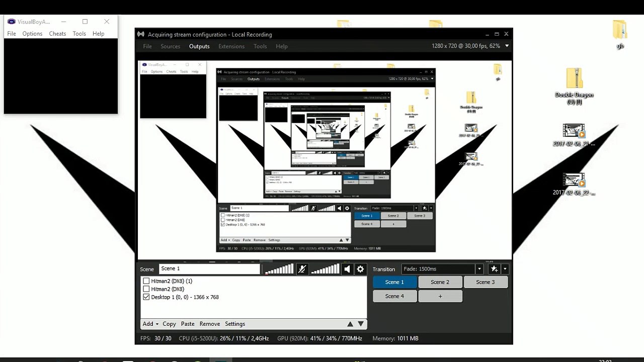The image size is (644, 362).
Task: Click the favorite transition star icon
Action: (x=495, y=269)
